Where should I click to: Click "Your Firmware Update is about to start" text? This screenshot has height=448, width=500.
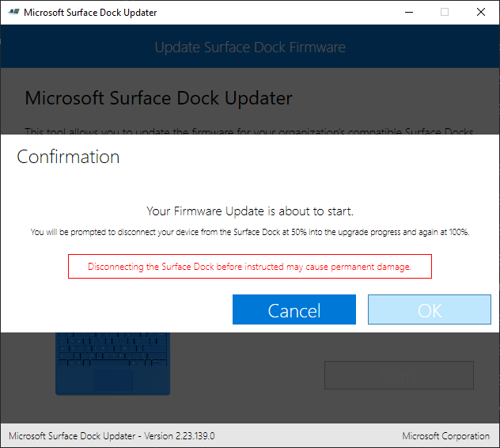(250, 211)
